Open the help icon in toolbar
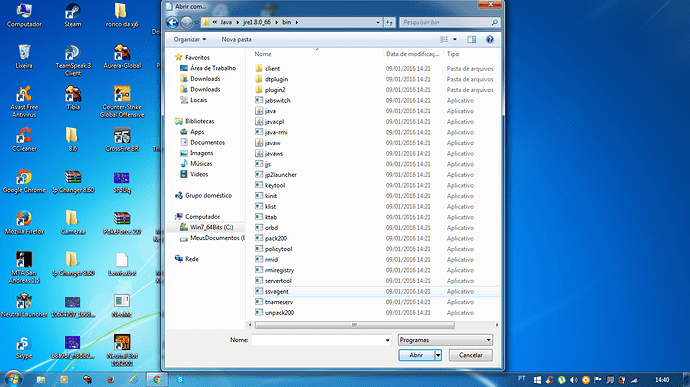Image resolution: width=690 pixels, height=387 pixels. pyautogui.click(x=489, y=39)
